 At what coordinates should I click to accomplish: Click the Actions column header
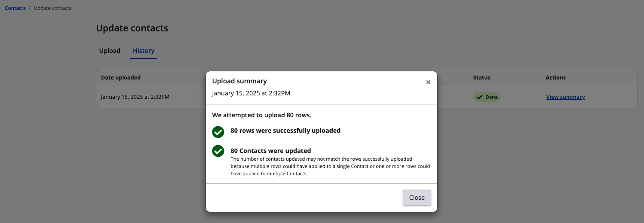[x=555, y=78]
